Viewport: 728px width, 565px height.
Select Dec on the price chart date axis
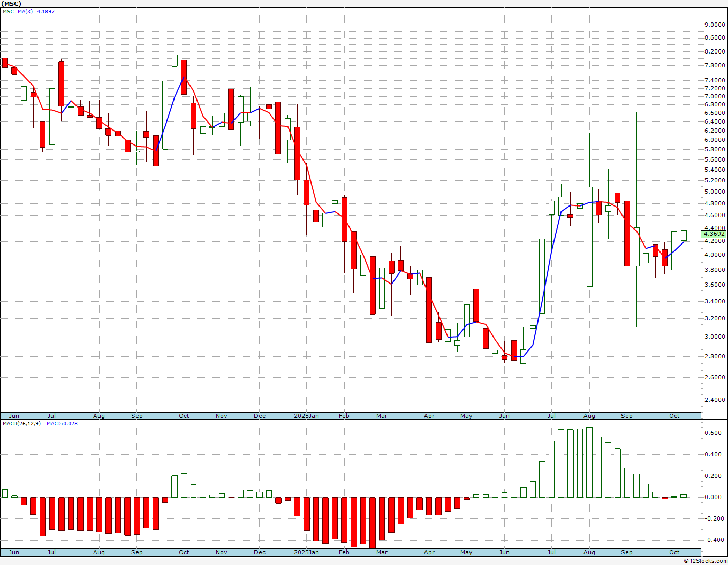click(260, 416)
